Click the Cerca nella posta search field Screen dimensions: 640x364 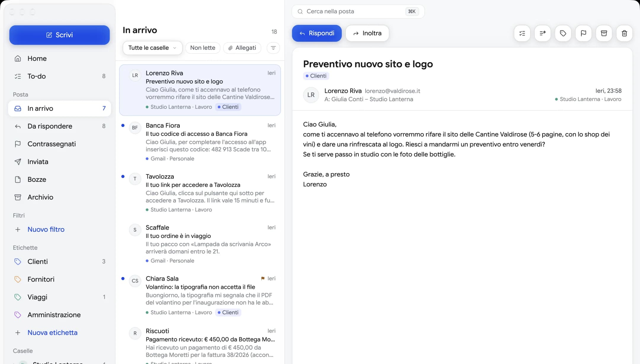(358, 12)
